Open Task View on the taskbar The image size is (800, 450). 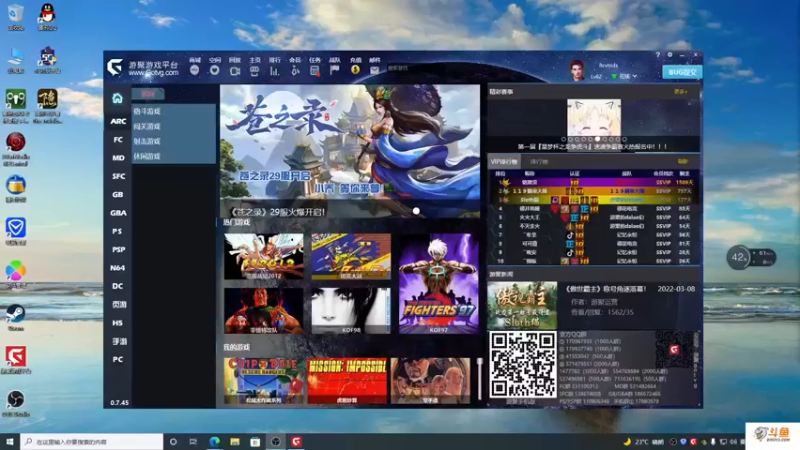193,441
